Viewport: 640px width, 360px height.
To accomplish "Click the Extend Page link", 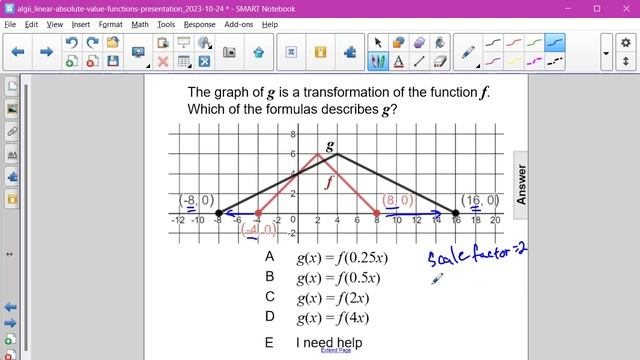I will pos(336,350).
